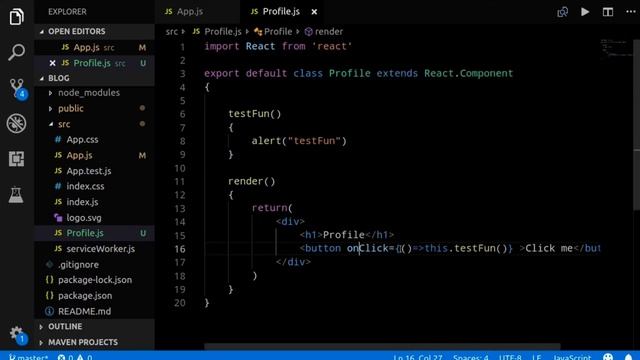Expand the Outline section

(94, 327)
